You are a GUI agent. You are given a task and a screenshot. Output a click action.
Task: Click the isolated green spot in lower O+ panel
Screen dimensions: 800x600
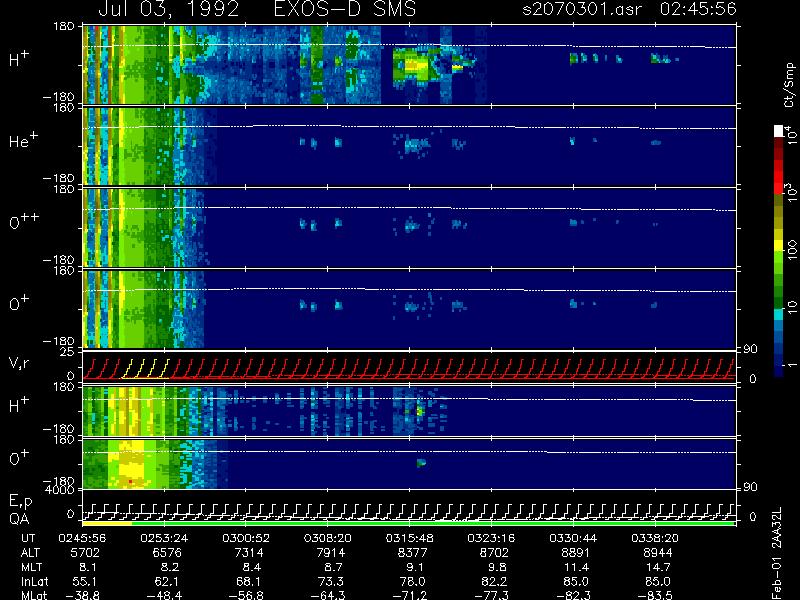(x=421, y=463)
